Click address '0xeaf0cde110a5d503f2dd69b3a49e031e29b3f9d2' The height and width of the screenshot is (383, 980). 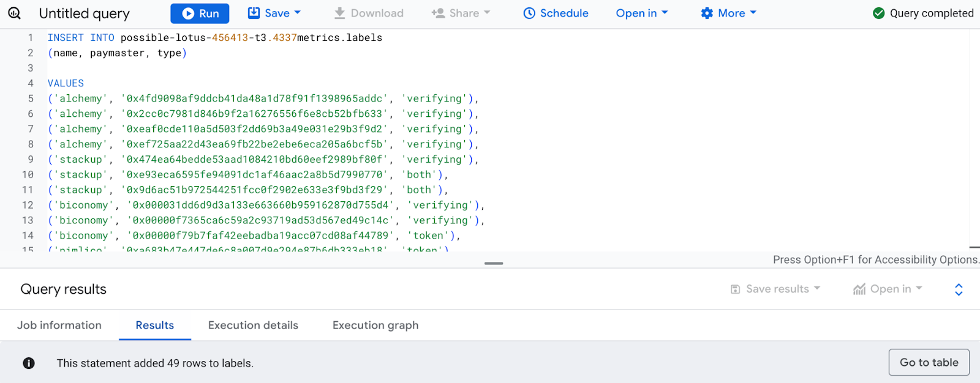click(255, 129)
